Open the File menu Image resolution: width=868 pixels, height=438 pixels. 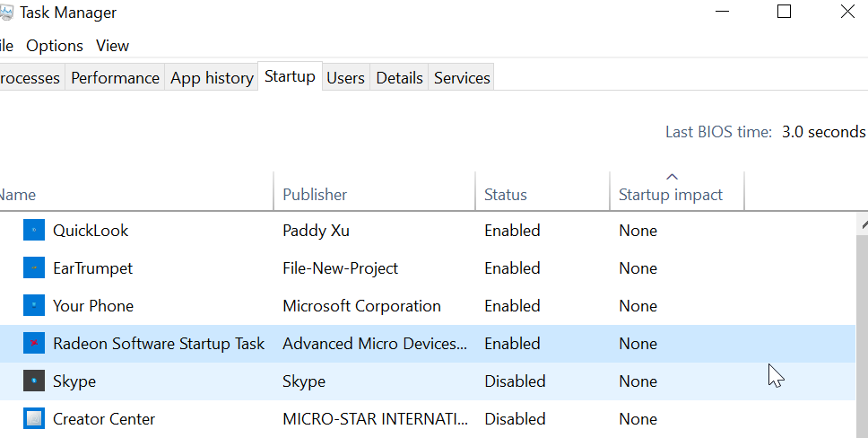tap(6, 46)
